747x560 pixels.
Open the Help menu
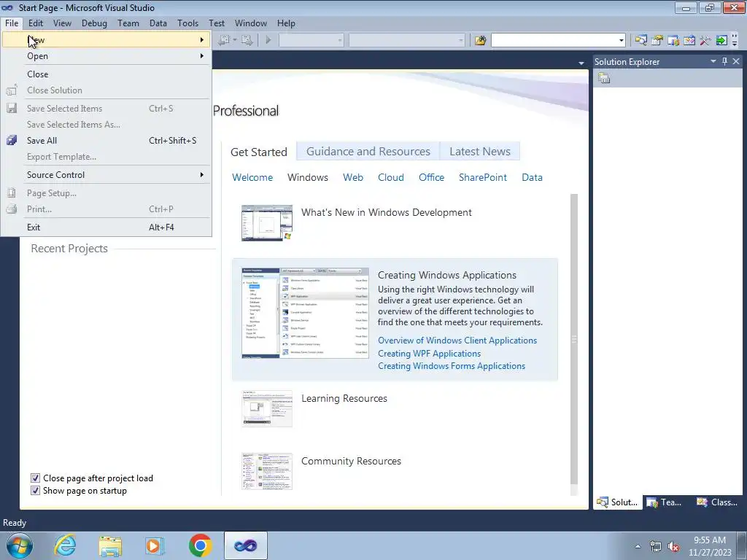286,23
